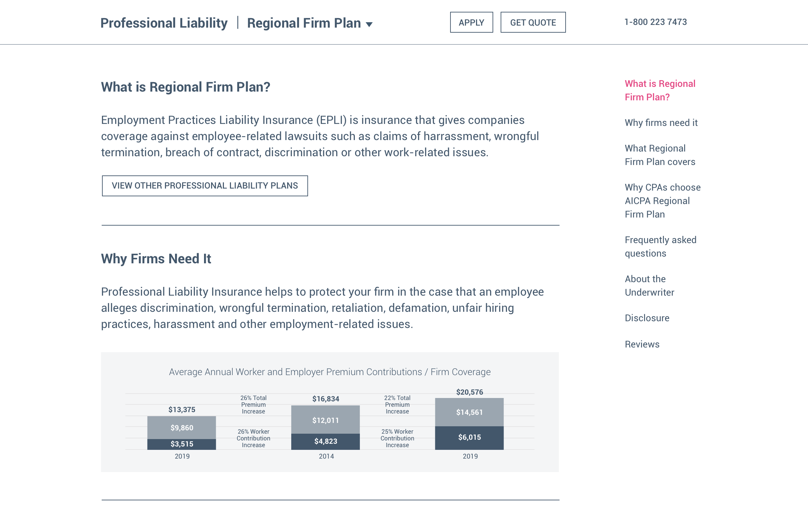Click the $6,015 dark bar segment
Screen dimensions: 808x532
pyautogui.click(x=469, y=437)
